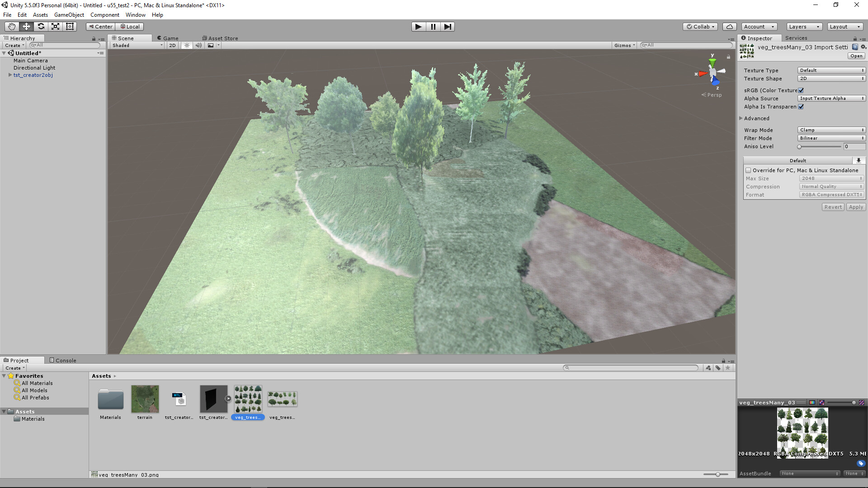
Task: Select the Scale tool
Action: [x=55, y=27]
